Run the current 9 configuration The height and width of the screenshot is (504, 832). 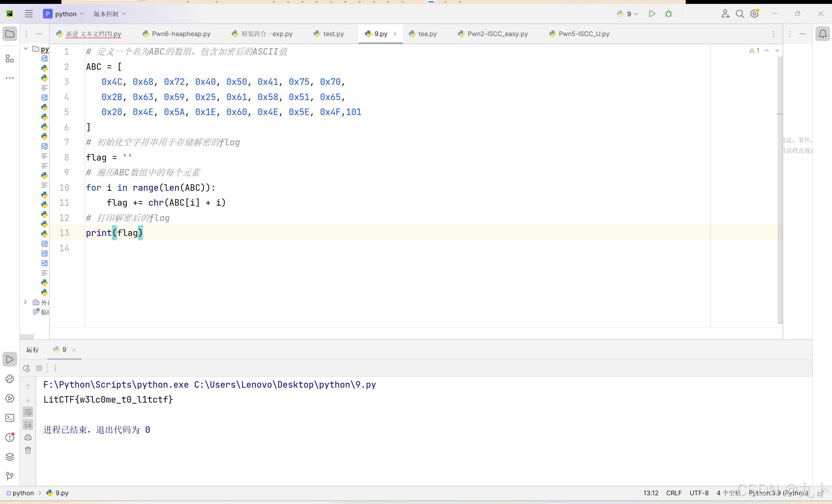tap(652, 14)
